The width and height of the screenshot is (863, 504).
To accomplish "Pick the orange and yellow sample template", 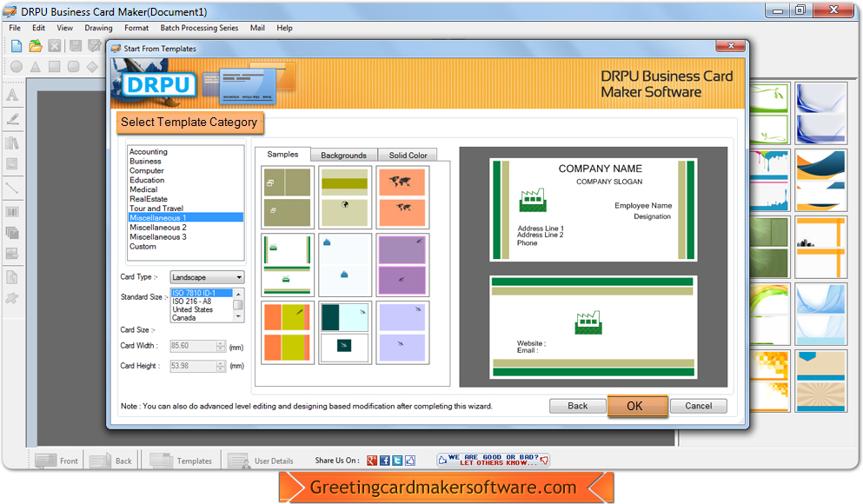I will pos(288,332).
